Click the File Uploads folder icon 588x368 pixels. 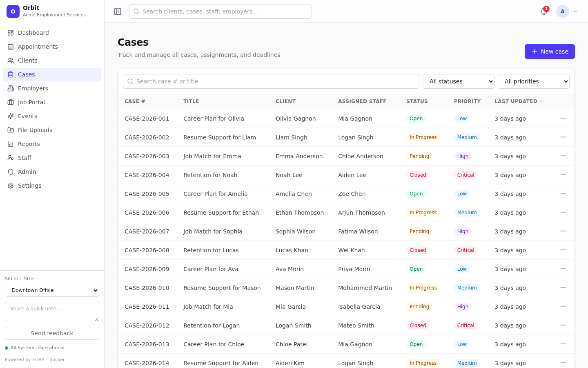[11, 130]
